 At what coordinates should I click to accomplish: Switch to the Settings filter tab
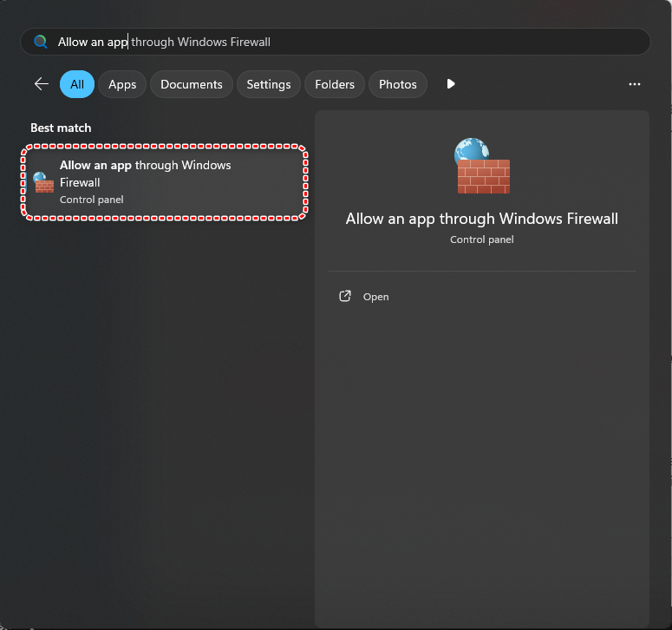269,84
